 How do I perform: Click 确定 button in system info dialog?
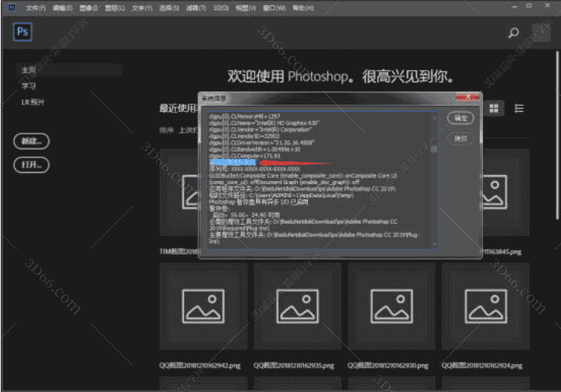click(x=460, y=119)
